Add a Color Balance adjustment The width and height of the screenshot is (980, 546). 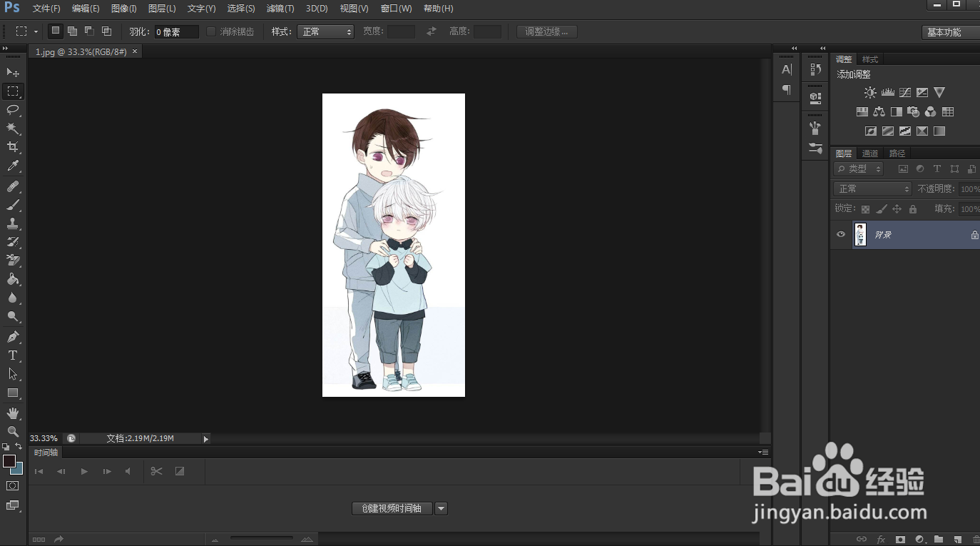click(879, 112)
